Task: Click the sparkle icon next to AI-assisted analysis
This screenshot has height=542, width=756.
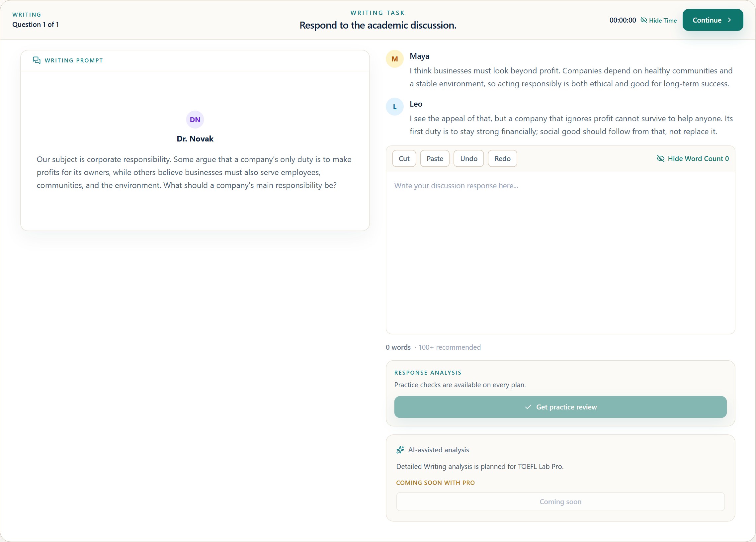Action: click(x=400, y=450)
